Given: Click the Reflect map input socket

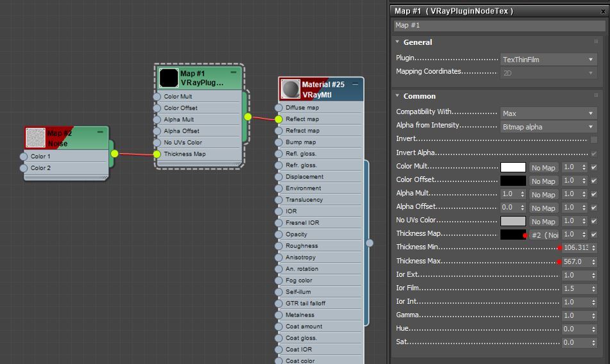Looking at the screenshot, I should [279, 119].
